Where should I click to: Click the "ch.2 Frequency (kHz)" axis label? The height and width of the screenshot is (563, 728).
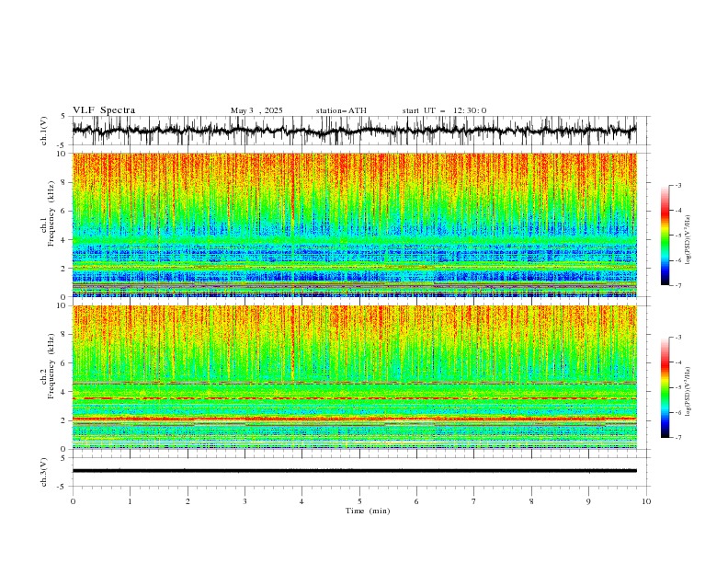pos(49,365)
